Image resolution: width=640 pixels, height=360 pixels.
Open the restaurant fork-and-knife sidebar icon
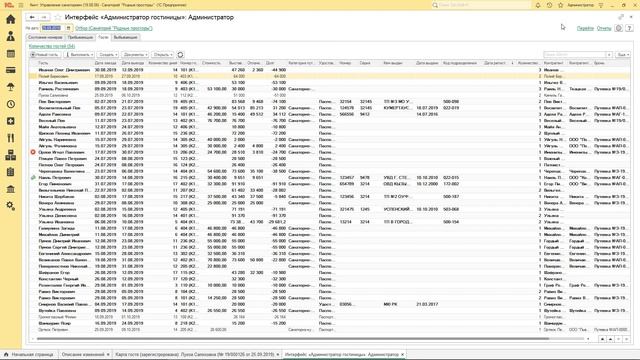tap(11, 138)
